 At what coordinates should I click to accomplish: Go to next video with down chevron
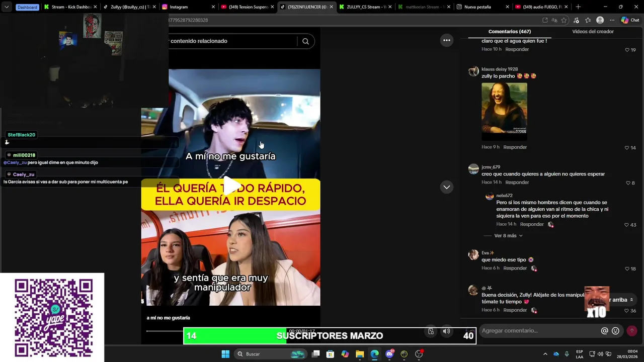[x=446, y=187]
